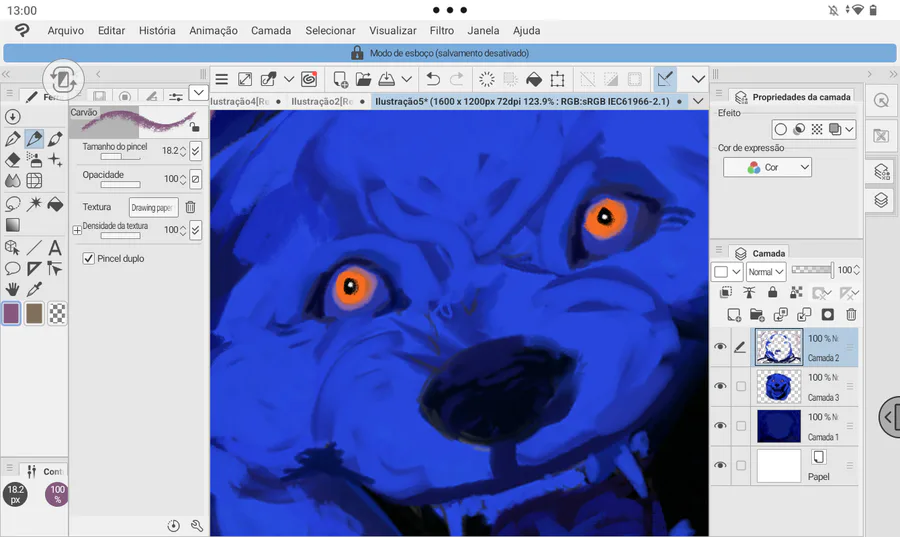Hide the Papel layer visibility eye
Screen dimensions: 900x537
tap(720, 465)
